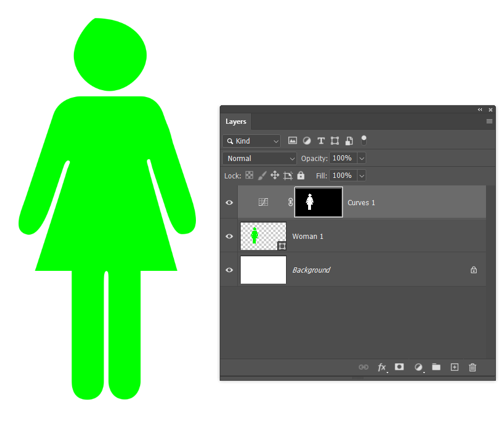Click the Link layers button

point(364,367)
